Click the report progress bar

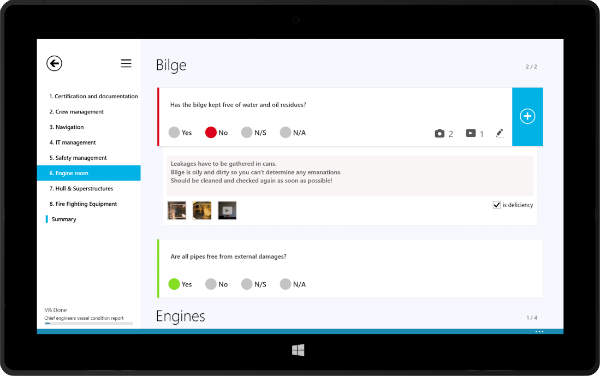tap(89, 324)
